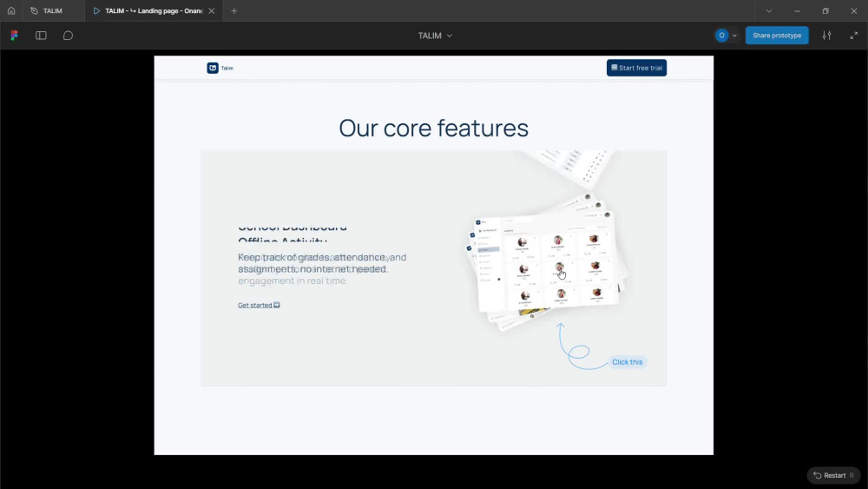Screen dimensions: 868x489
Task: Open prototype options sliders icon
Action: (826, 36)
